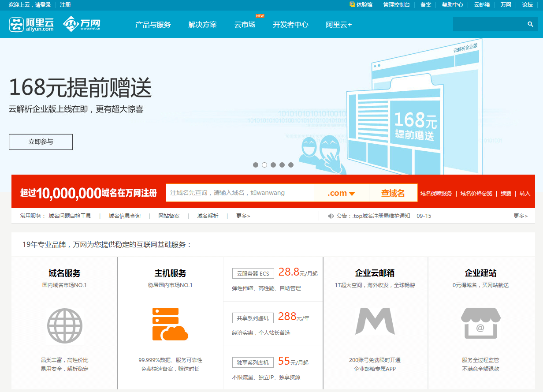The height and width of the screenshot is (392, 543).
Task: Click the 共享系列虚机 button
Action: (253, 318)
